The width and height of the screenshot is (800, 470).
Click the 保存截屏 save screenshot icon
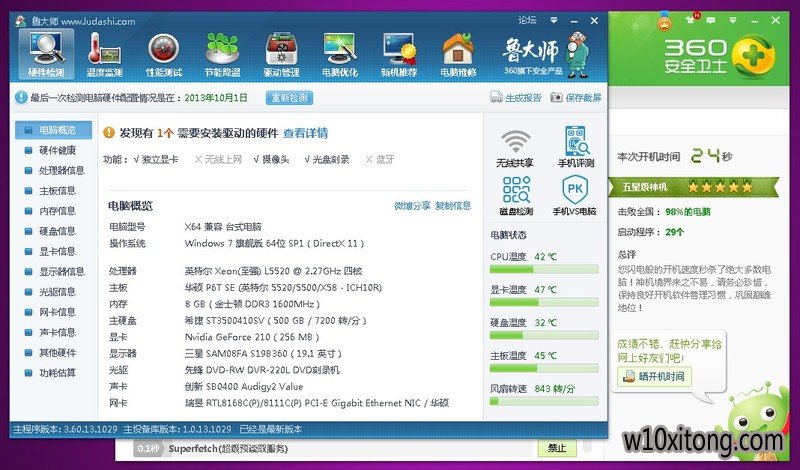(x=556, y=97)
